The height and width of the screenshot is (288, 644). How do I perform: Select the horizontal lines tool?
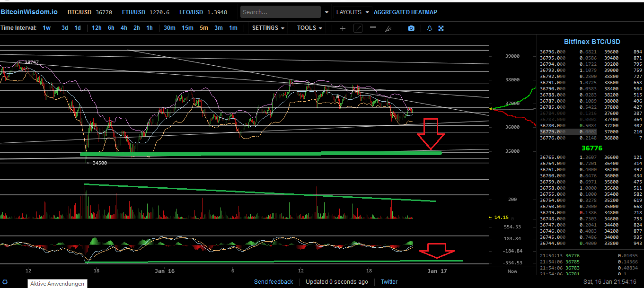click(x=373, y=28)
